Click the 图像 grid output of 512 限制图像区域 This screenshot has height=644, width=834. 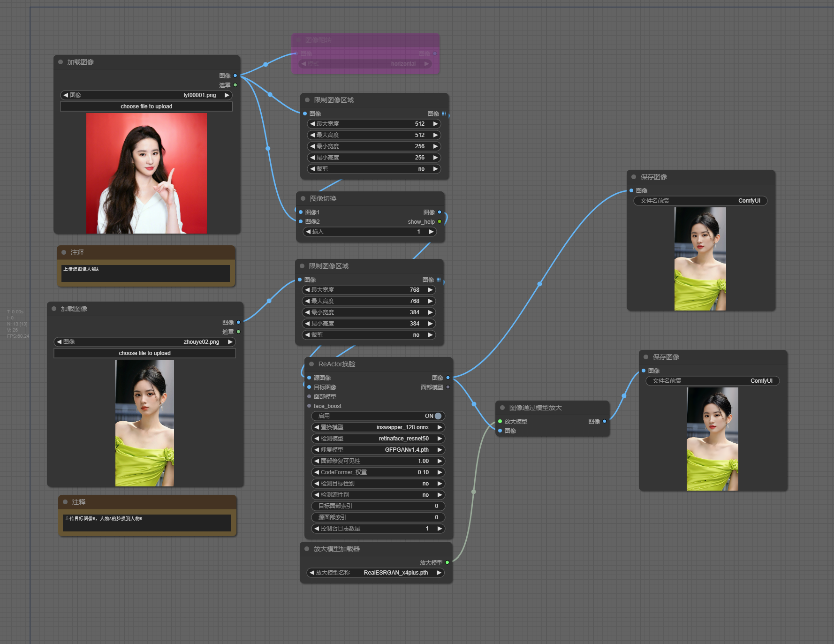click(444, 114)
